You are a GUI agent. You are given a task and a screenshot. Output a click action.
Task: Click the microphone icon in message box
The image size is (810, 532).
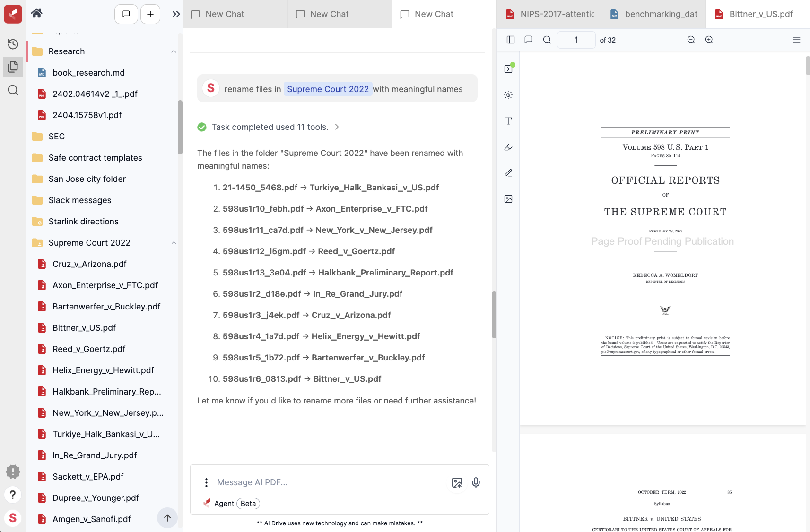click(x=476, y=482)
